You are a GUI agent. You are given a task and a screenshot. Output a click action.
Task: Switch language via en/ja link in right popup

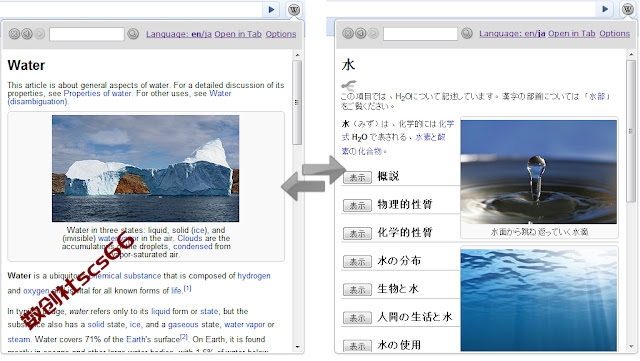[x=512, y=33]
